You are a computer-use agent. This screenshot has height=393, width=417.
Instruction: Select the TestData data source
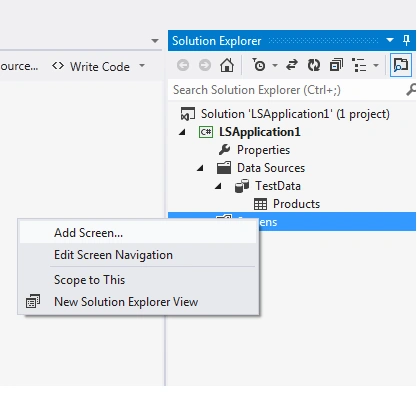[x=278, y=186]
